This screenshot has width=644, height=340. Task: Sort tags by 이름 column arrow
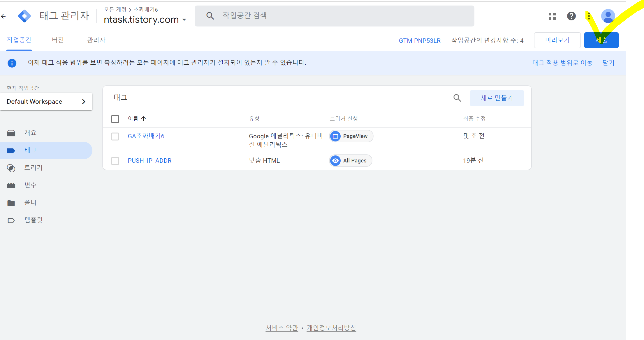pyautogui.click(x=143, y=118)
